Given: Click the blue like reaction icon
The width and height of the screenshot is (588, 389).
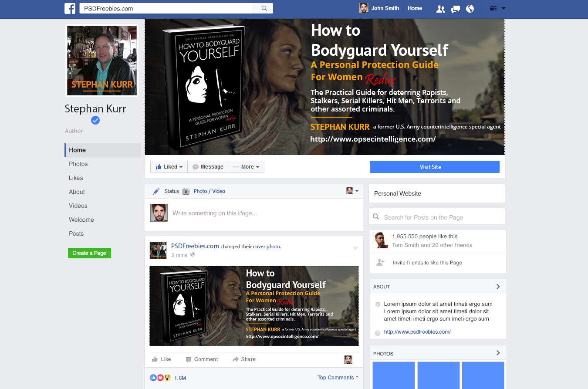Looking at the screenshot, I should 153,378.
